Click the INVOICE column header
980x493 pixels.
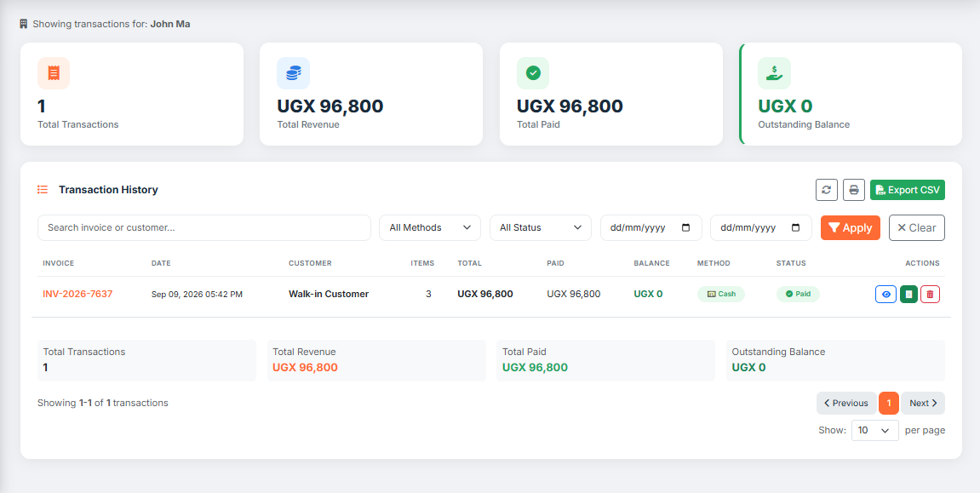pos(58,263)
